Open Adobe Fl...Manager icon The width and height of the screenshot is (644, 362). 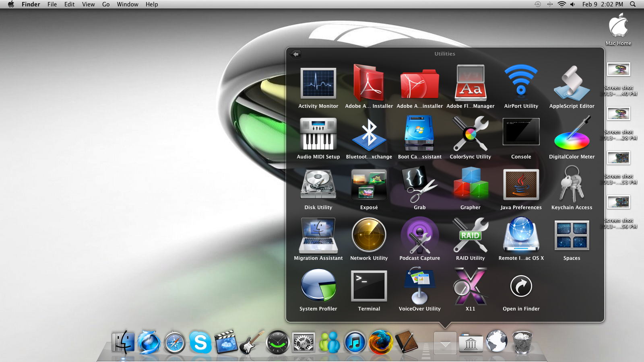[x=471, y=82]
